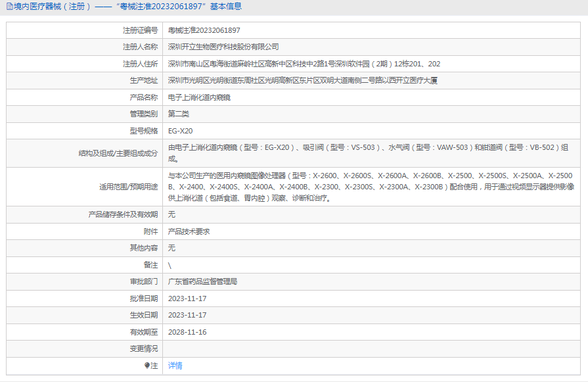This screenshot has height=382, width=588.
Task: Click the label 型号规格
Action: pos(144,131)
